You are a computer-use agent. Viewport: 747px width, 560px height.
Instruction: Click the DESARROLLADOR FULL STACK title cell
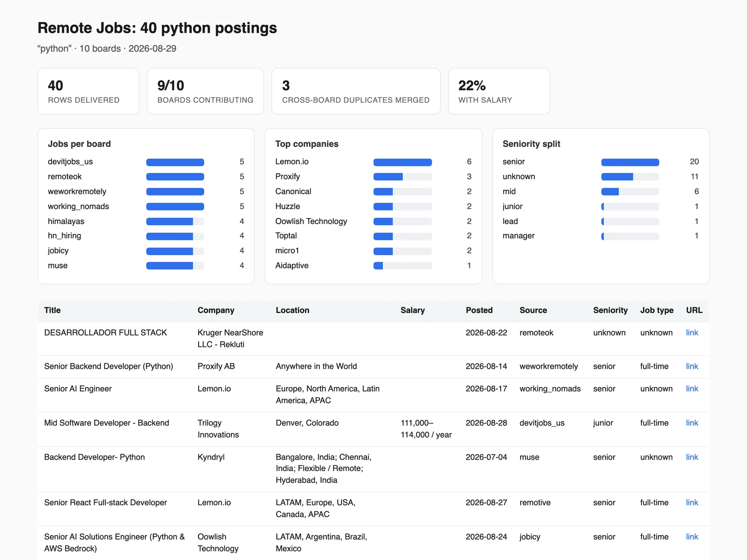click(105, 333)
